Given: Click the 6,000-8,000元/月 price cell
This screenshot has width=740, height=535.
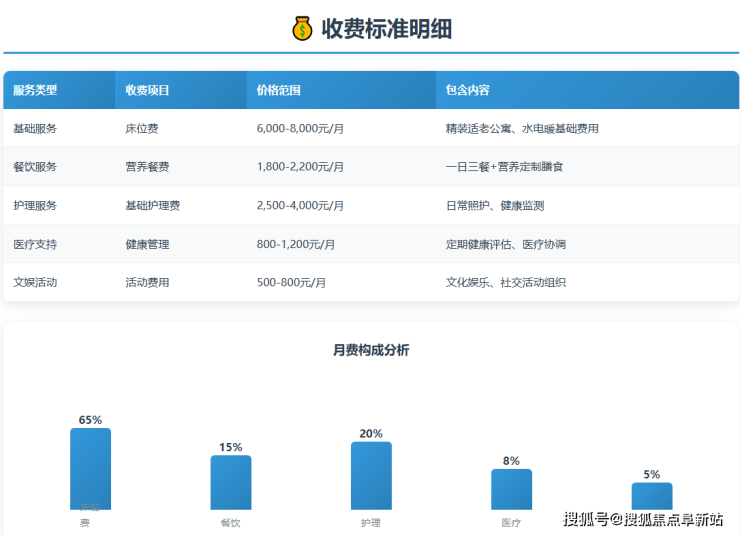Looking at the screenshot, I should [x=300, y=129].
